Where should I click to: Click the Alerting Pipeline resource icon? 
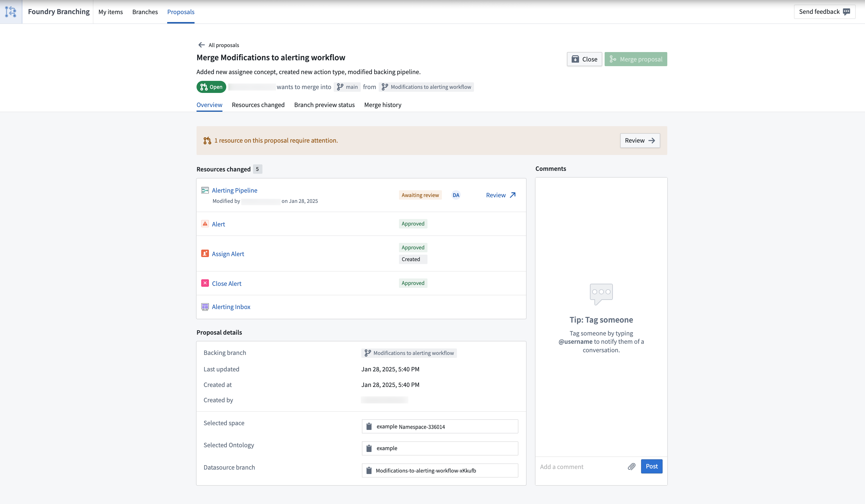coord(205,190)
